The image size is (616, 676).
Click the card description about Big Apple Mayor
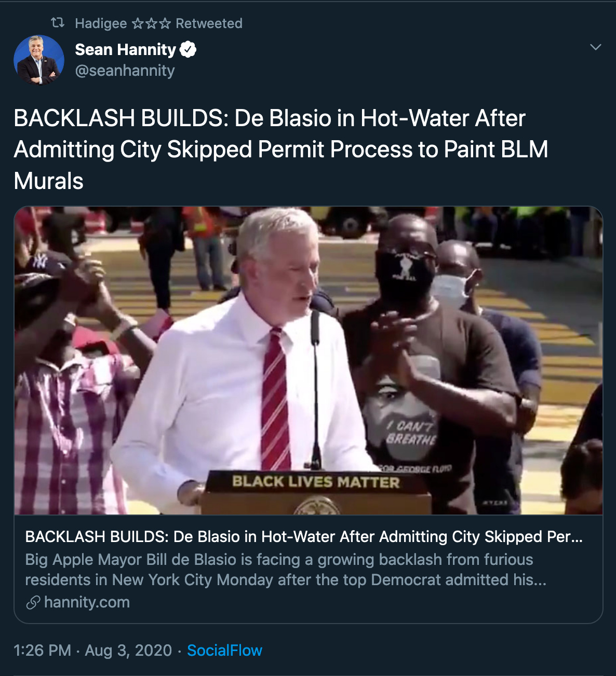[286, 570]
